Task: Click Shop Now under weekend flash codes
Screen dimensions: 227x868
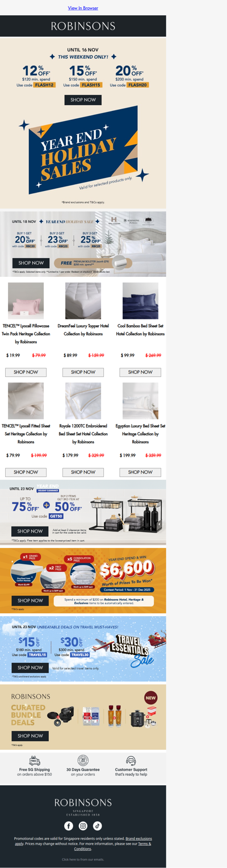Action: 83,99
